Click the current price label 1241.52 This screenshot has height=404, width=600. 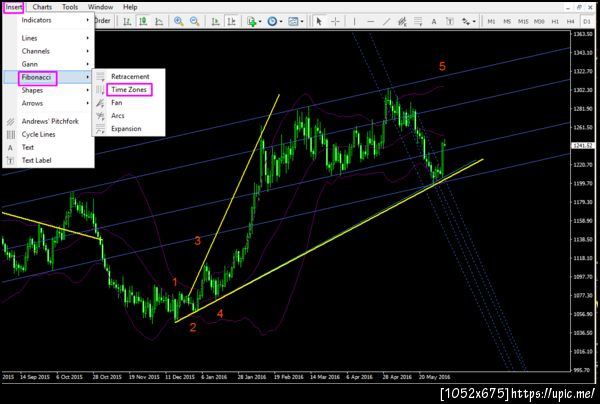point(582,146)
